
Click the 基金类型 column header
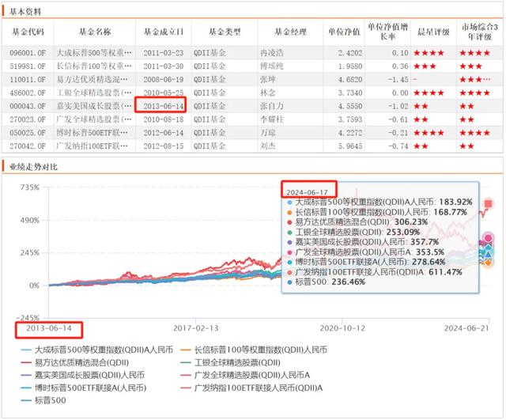(225, 32)
